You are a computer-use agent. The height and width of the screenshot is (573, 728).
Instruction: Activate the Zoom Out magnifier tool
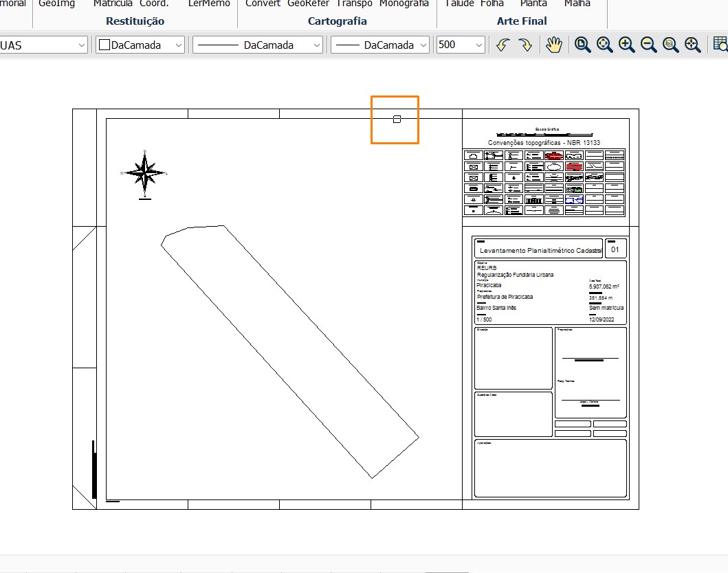click(x=648, y=45)
